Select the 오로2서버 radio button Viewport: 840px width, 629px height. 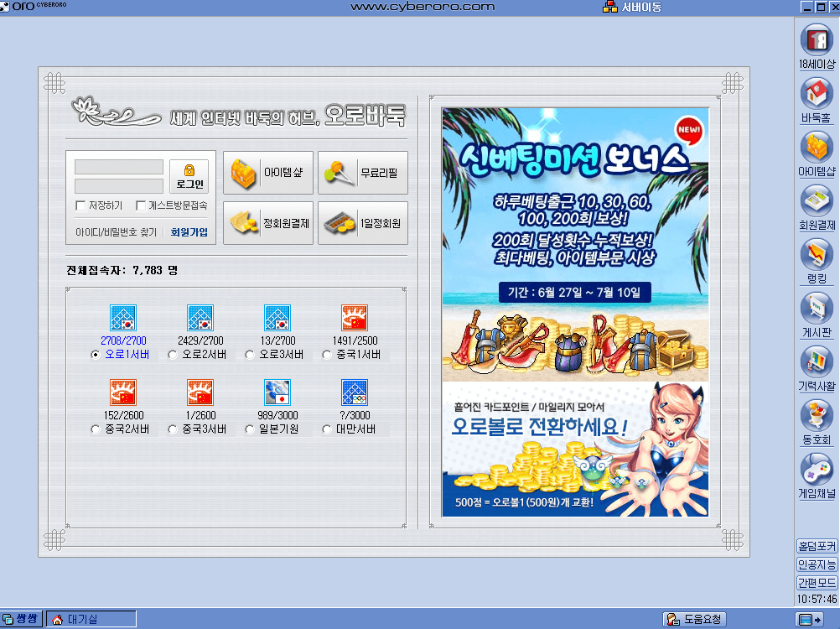click(173, 355)
